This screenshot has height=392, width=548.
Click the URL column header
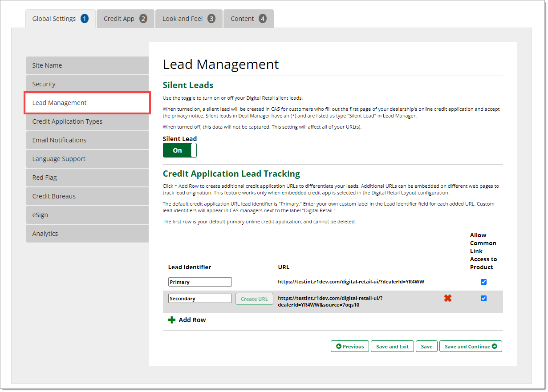(x=284, y=267)
